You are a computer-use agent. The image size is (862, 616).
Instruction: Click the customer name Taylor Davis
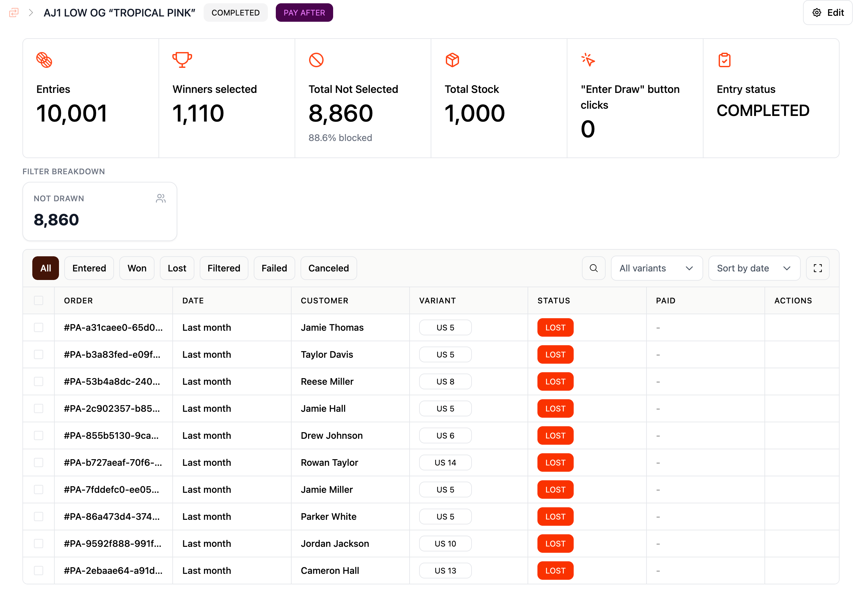(327, 354)
